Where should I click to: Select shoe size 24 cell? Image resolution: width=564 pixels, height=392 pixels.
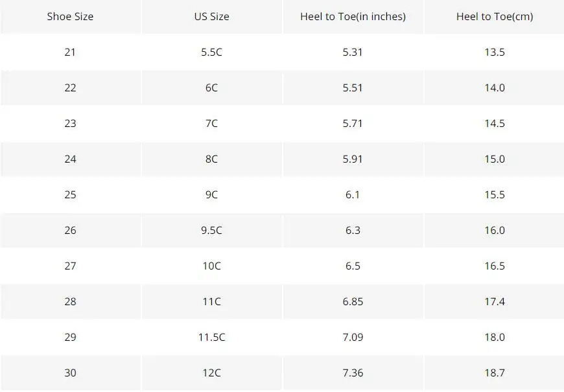point(70,159)
